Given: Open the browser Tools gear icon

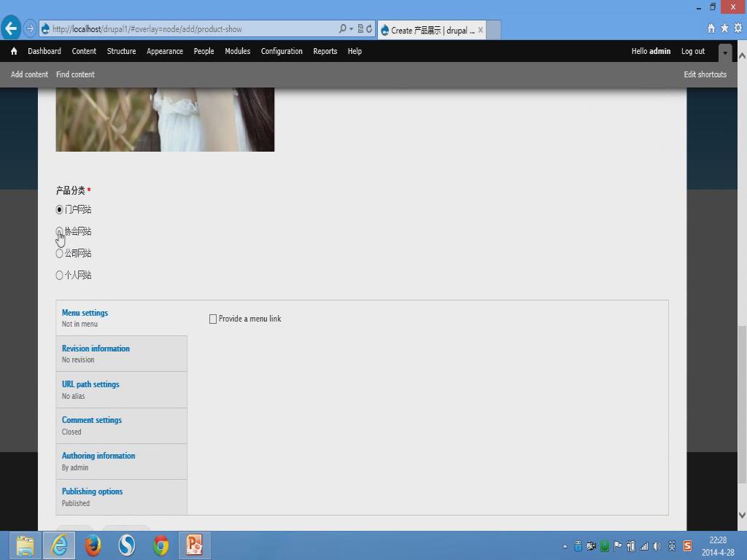Looking at the screenshot, I should click(x=738, y=28).
